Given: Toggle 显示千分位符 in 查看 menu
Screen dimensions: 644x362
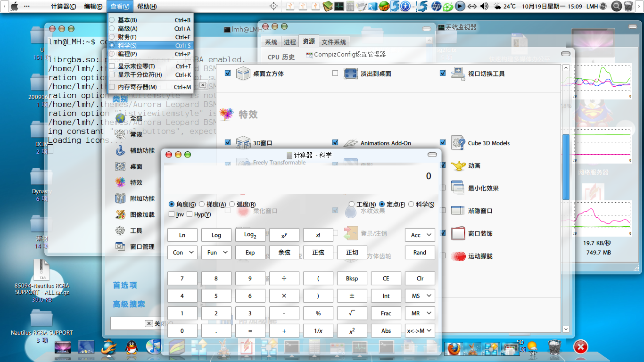Looking at the screenshot, I should tap(150, 74).
